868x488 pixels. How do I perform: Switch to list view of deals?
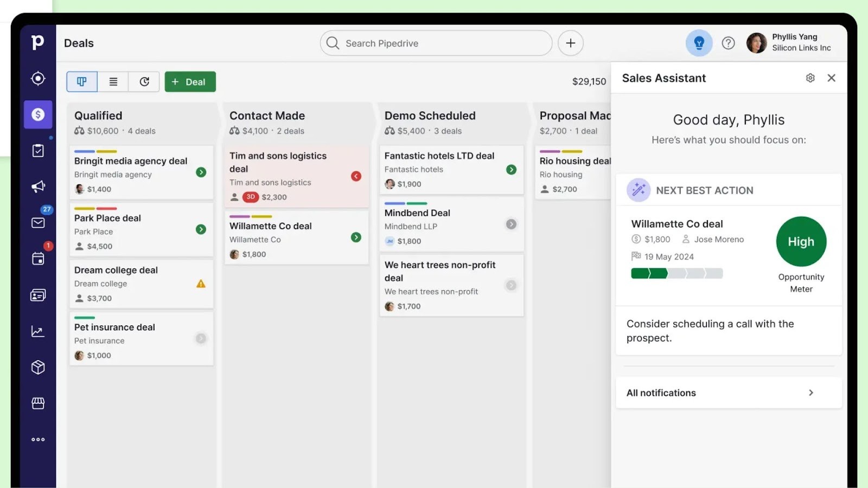(113, 81)
